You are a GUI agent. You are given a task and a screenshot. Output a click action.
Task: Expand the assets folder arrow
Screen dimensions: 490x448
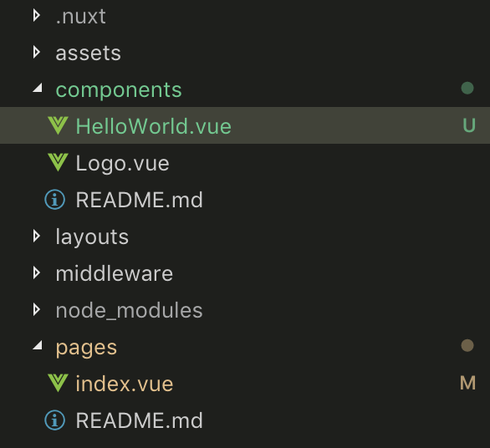(37, 52)
